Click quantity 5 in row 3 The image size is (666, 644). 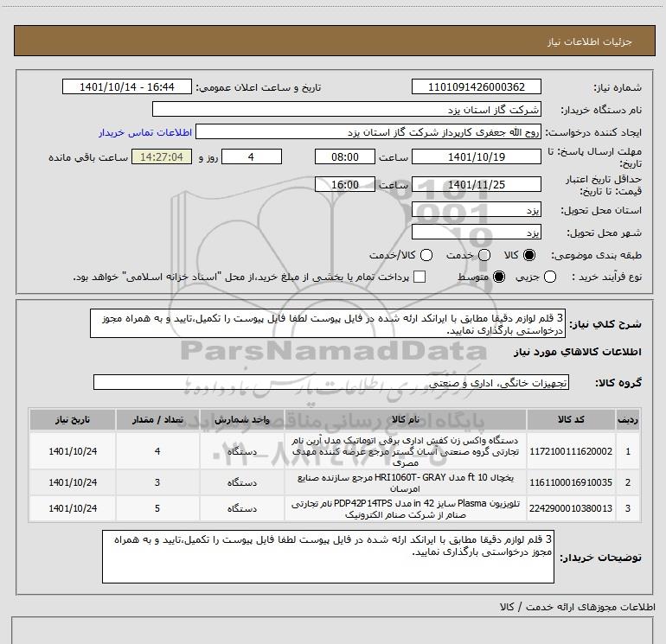point(157,508)
